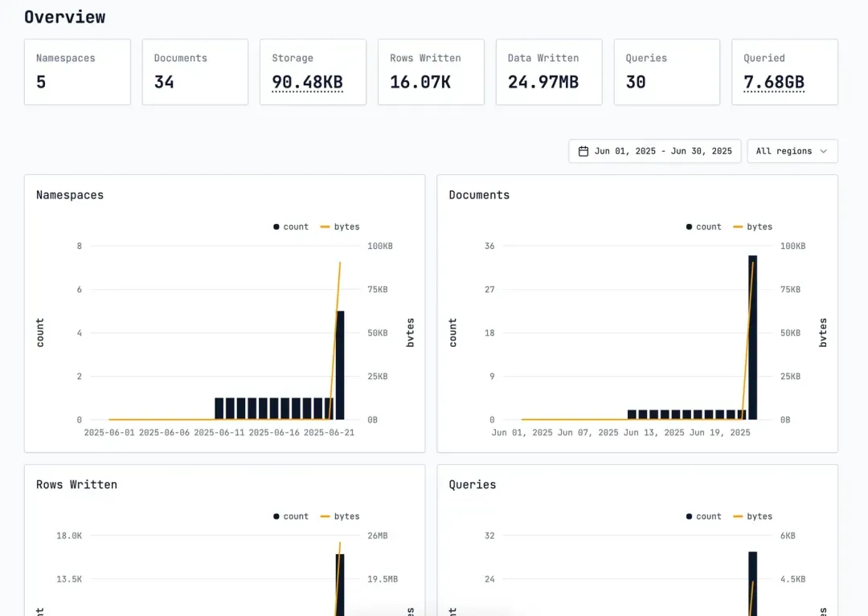This screenshot has height=616, width=868.
Task: Click the Queried 7.68GB underlined value
Action: pyautogui.click(x=774, y=82)
